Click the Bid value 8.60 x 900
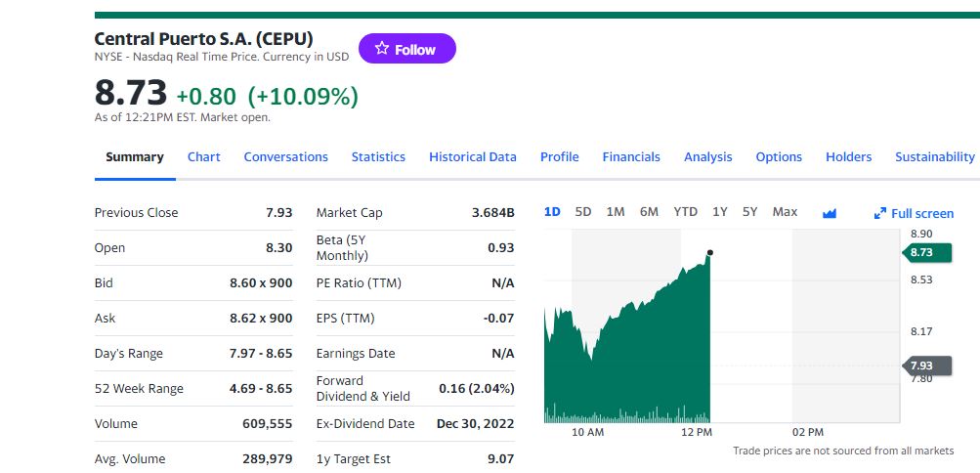Image resolution: width=980 pixels, height=473 pixels. 261,283
